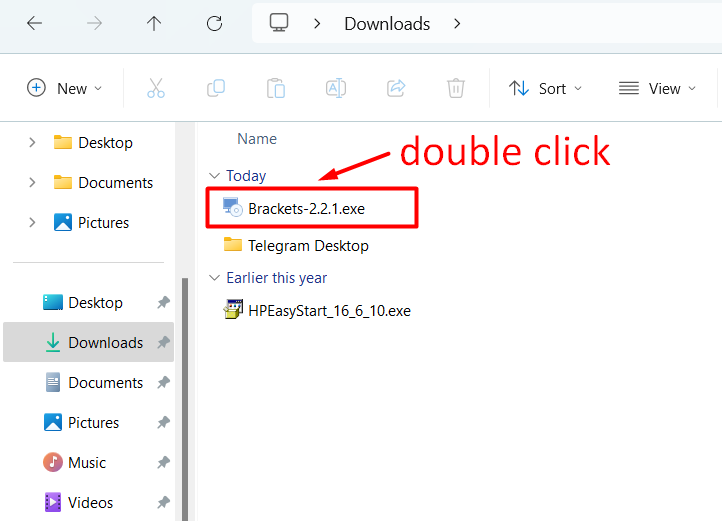Collapse the Earlier this year group
Screen dimensions: 722x521
214,278
